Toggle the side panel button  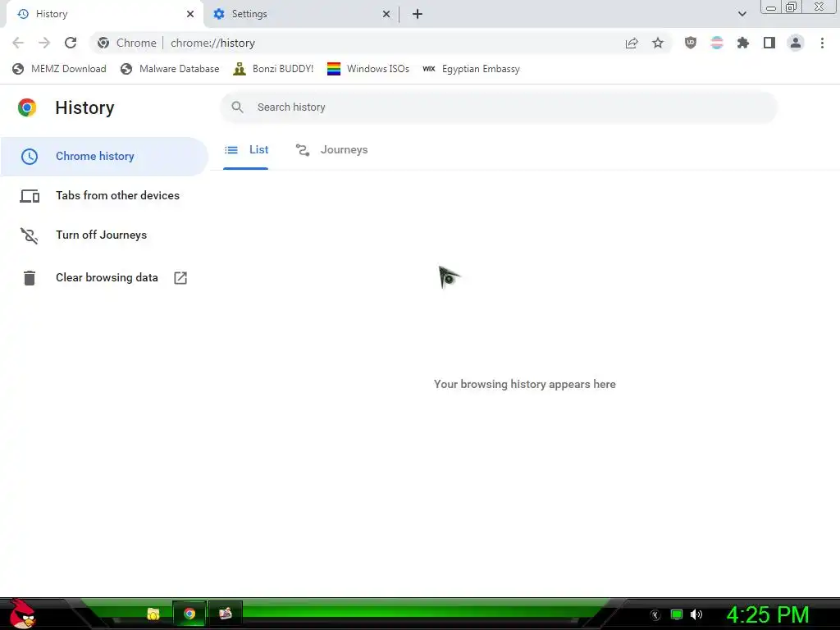coord(769,43)
